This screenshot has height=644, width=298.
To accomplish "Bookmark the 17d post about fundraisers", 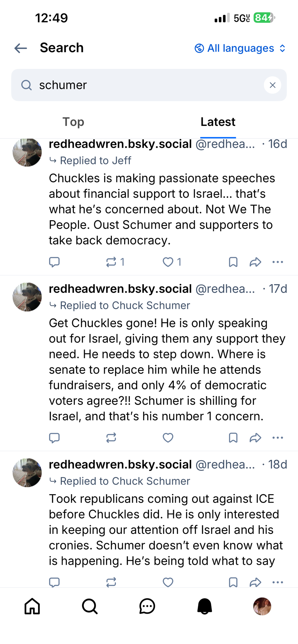I will [x=233, y=438].
